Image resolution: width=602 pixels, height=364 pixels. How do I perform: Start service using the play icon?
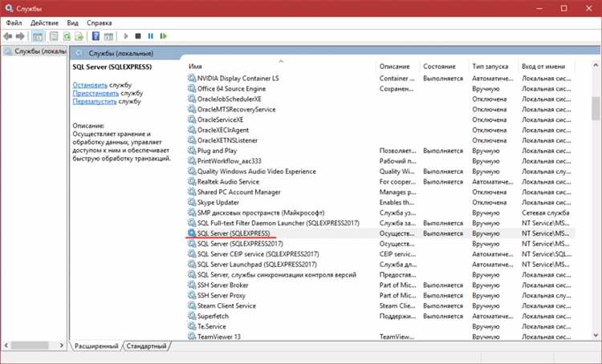pos(126,36)
